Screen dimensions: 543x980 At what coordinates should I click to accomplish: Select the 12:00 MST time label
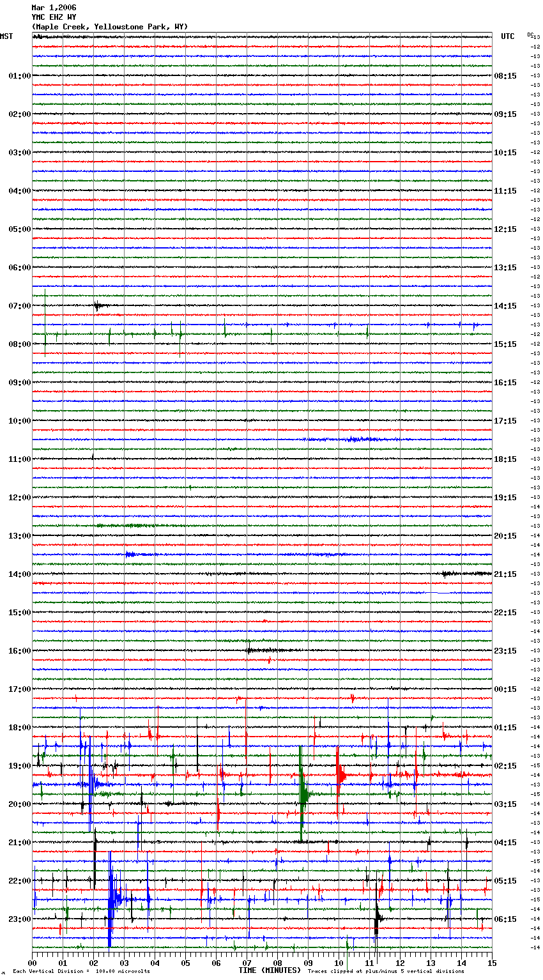[20, 498]
